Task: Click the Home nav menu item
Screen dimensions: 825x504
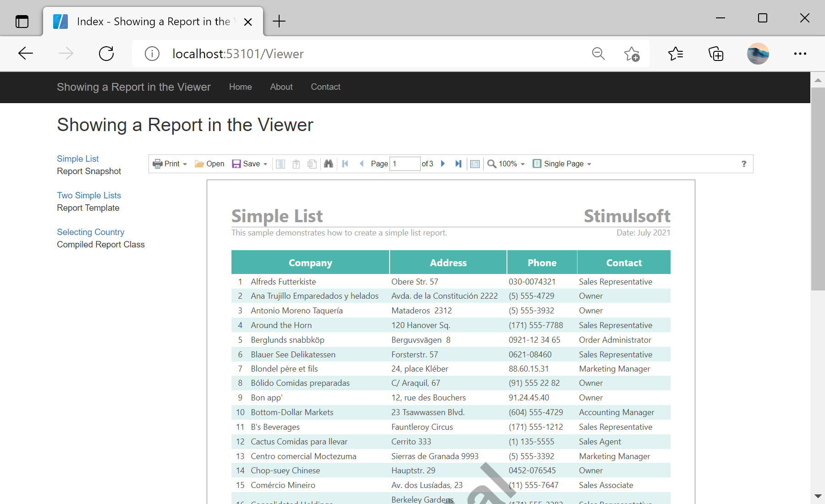Action: click(x=240, y=87)
